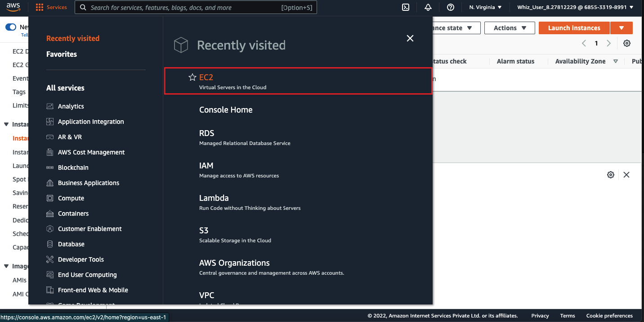Viewport: 644px width, 322px height.
Task: Open the Whiz_User account dropdown
Action: pyautogui.click(x=575, y=7)
